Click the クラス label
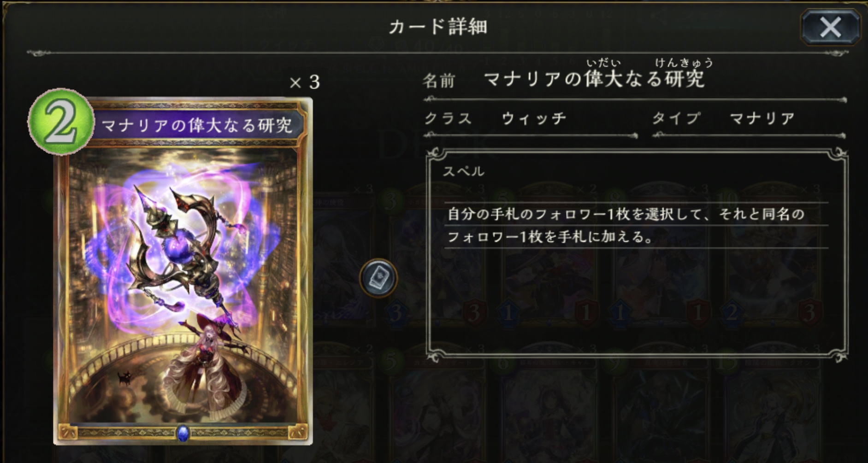The width and height of the screenshot is (868, 463). (x=448, y=118)
